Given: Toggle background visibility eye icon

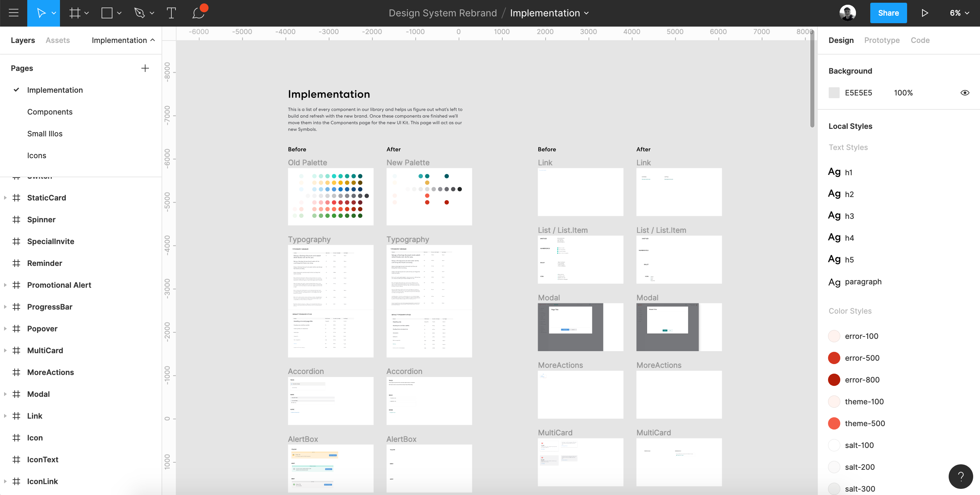Looking at the screenshot, I should click(965, 93).
